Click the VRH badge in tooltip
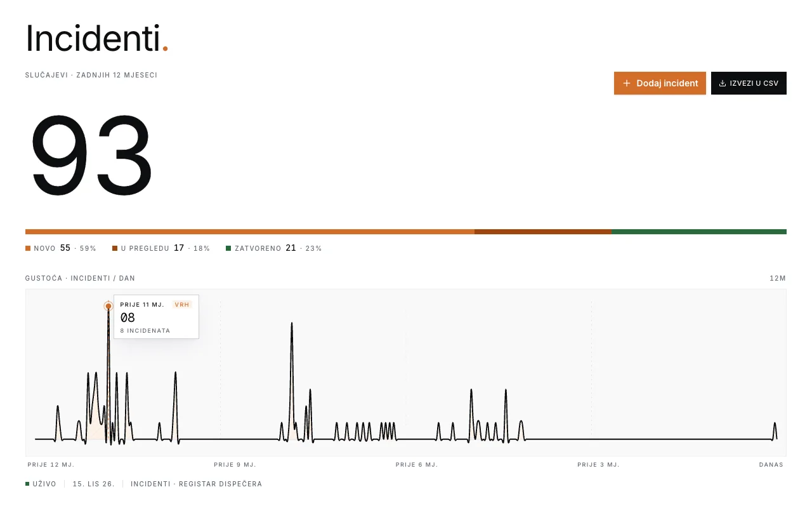This screenshot has height=513, width=812. tap(182, 305)
